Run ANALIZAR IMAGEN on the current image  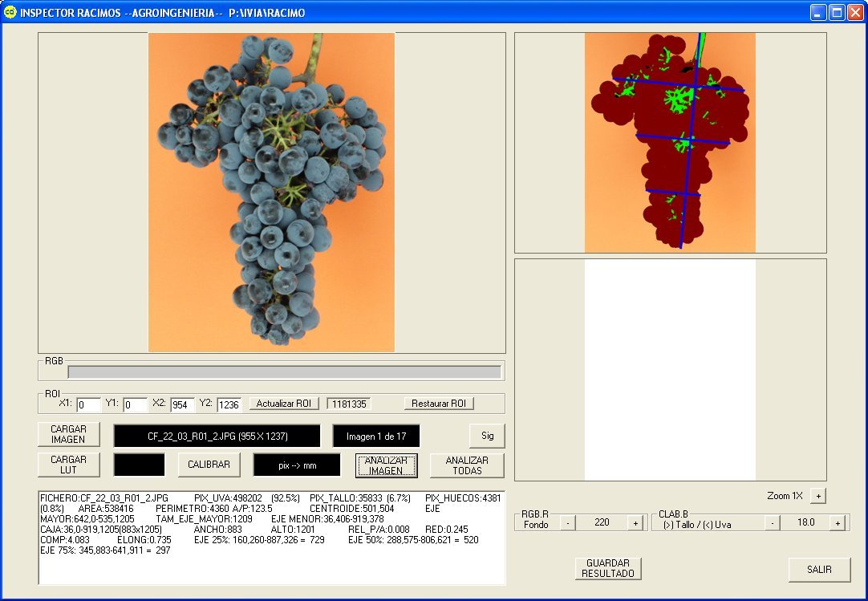point(386,465)
